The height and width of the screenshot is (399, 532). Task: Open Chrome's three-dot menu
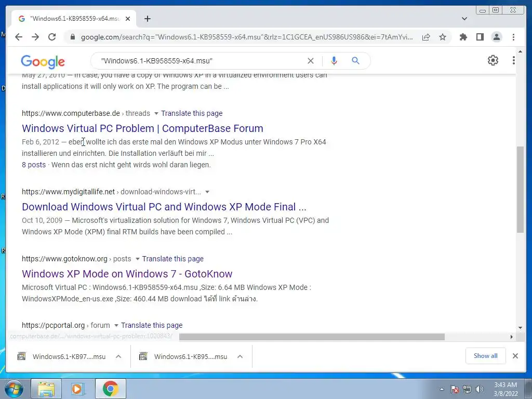(513, 37)
